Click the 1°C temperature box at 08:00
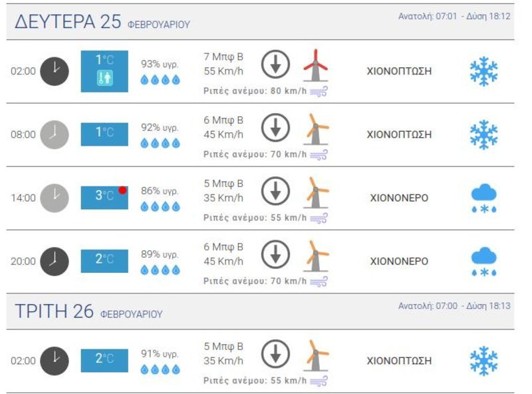The height and width of the screenshot is (394, 532). coord(104,134)
